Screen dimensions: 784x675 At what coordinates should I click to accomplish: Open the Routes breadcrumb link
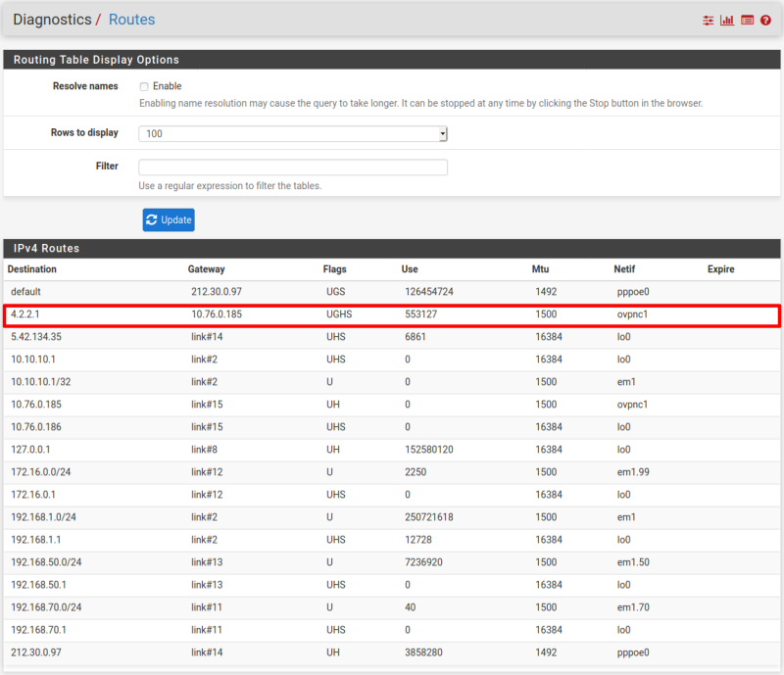click(x=132, y=20)
